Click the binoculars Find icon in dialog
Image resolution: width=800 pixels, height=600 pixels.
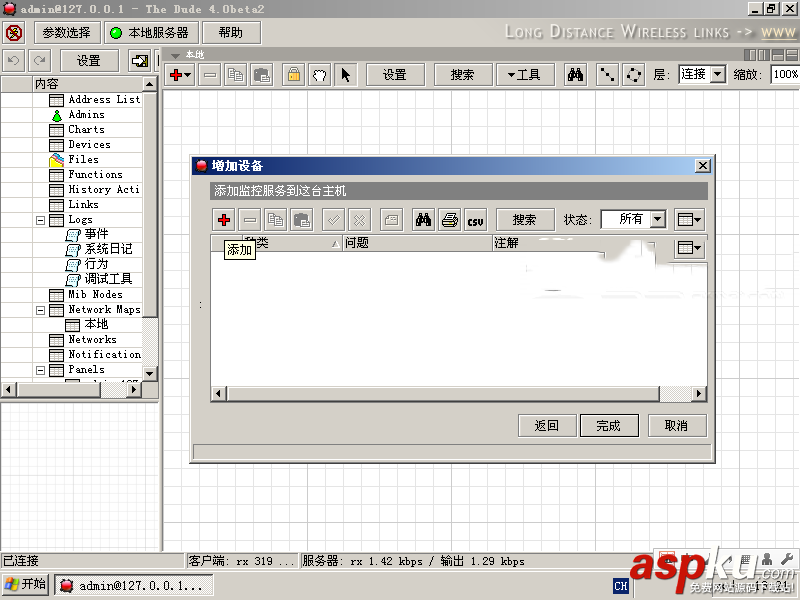[x=423, y=220]
